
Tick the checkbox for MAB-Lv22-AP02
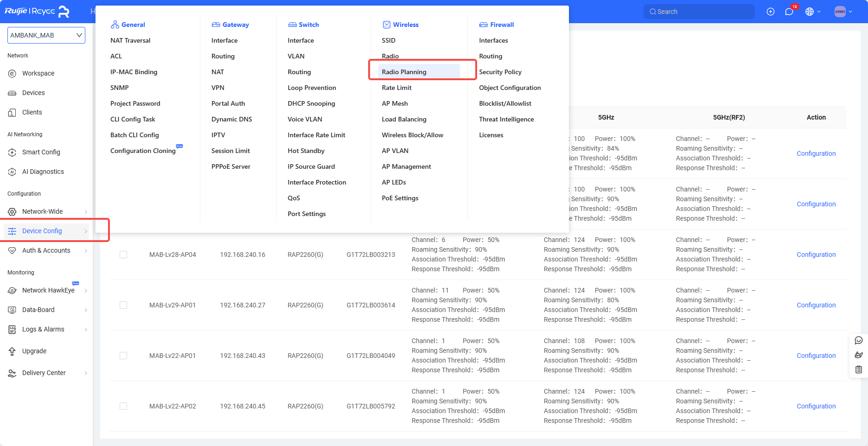pos(123,406)
